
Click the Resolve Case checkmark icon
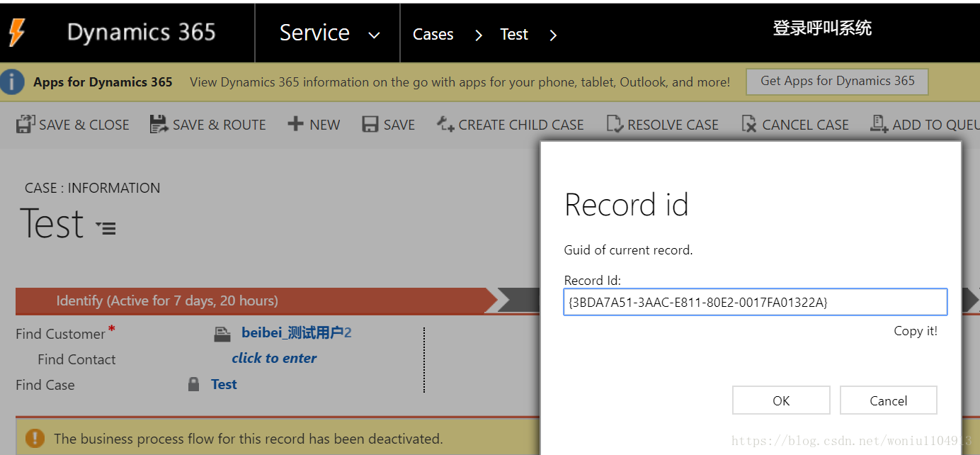pos(615,124)
